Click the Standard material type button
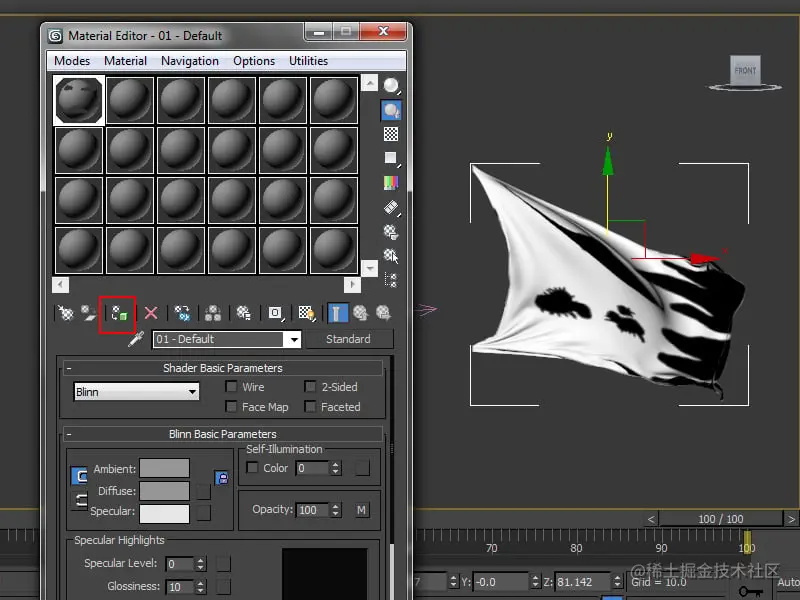This screenshot has width=800, height=600. 348,340
